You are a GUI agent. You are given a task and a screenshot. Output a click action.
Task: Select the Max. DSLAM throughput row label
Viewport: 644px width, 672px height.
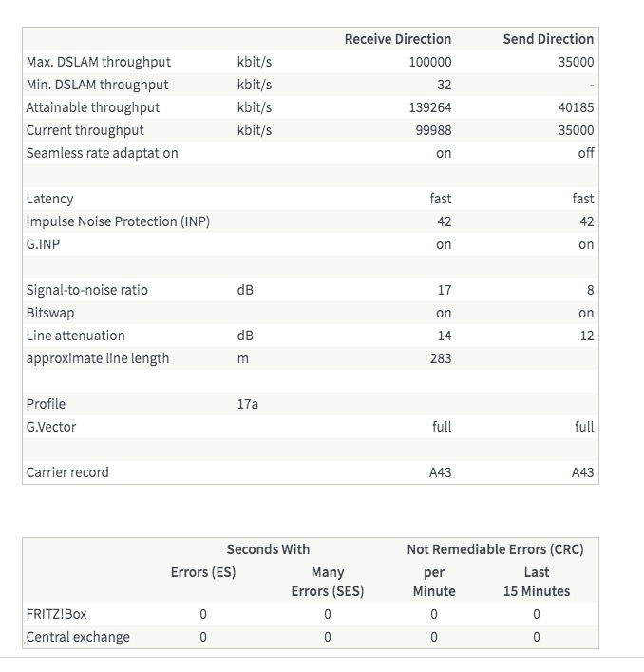tap(99, 62)
